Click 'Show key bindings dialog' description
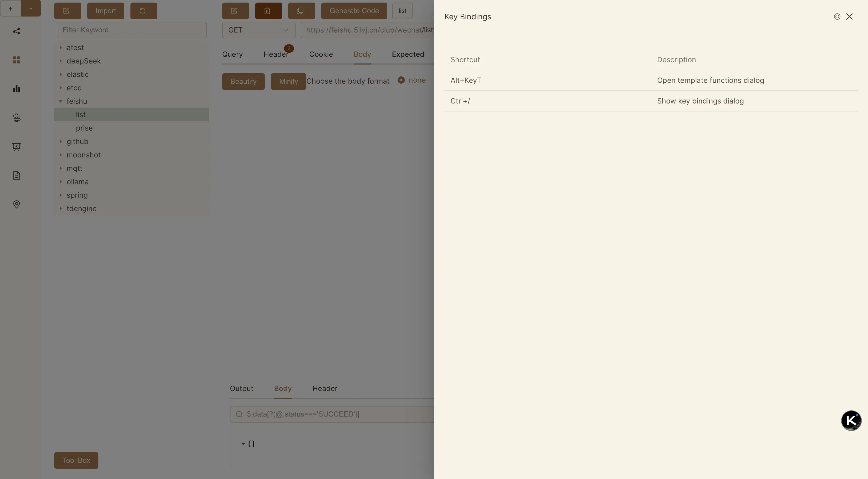The height and width of the screenshot is (479, 868). point(700,101)
